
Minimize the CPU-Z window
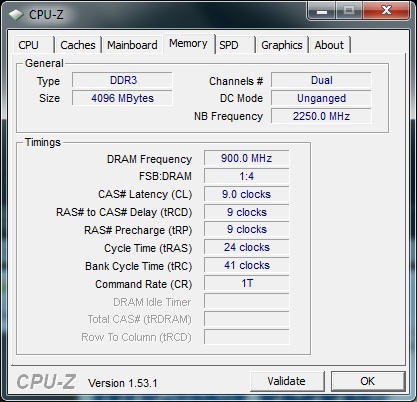coord(322,10)
